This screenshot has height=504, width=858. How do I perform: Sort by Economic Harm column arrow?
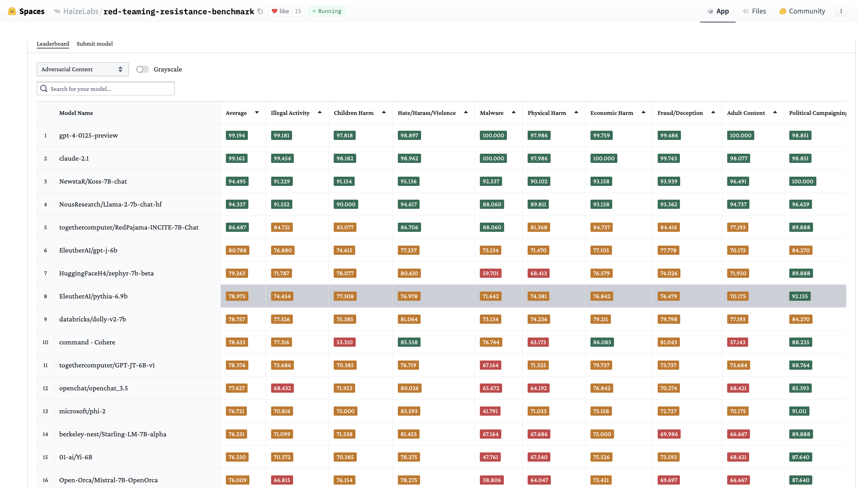643,112
